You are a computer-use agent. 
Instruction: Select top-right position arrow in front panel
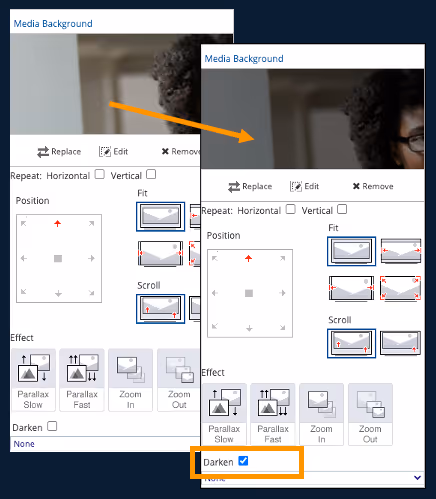point(283,258)
